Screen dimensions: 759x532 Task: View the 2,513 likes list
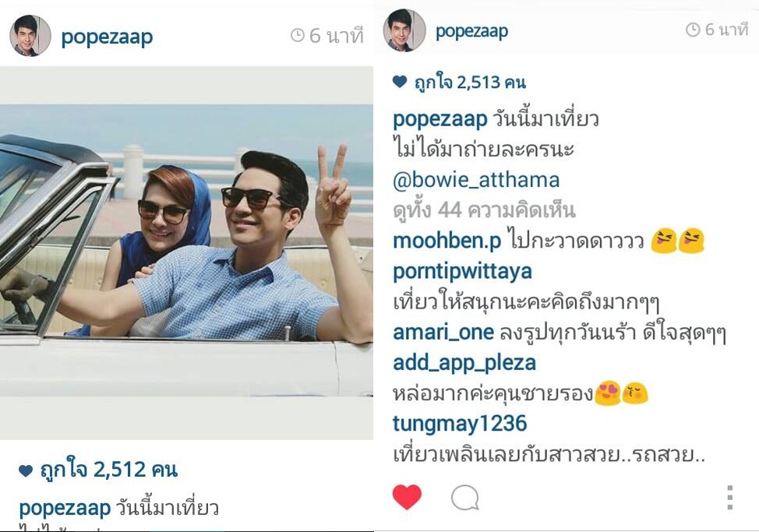[x=470, y=83]
